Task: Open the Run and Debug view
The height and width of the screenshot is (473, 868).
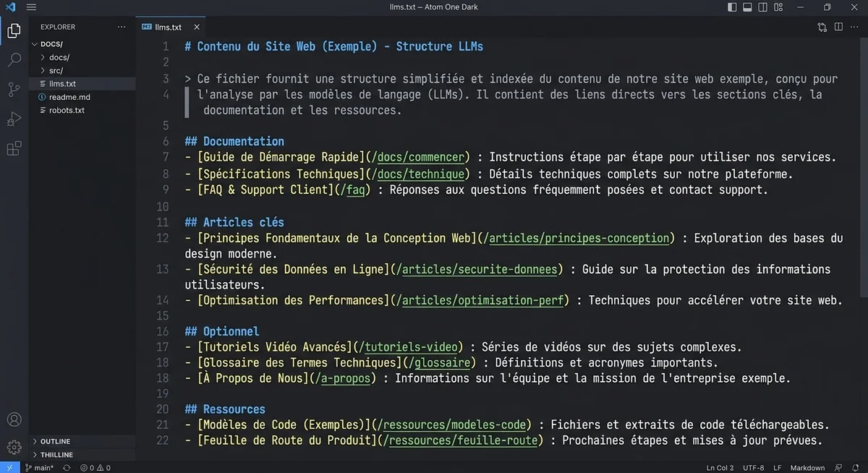Action: (14, 119)
